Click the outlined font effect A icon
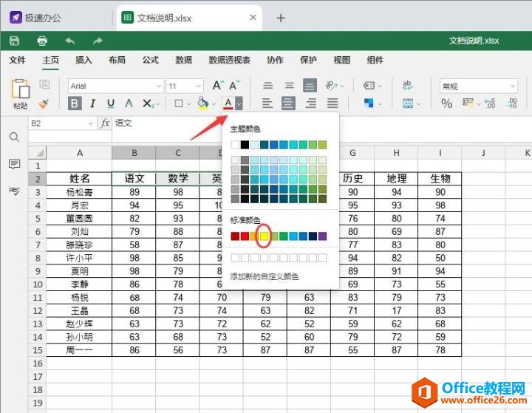Screen dimensions: 532x413 [x=129, y=103]
